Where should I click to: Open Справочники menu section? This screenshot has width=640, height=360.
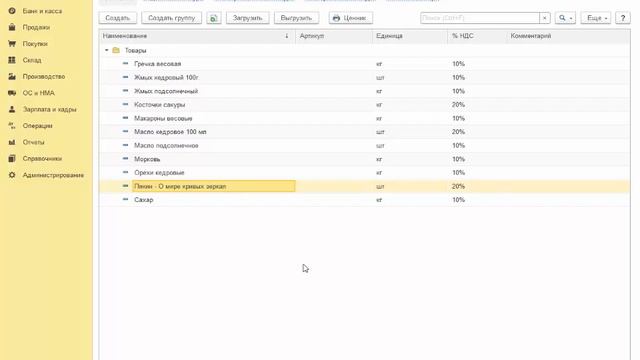42,158
